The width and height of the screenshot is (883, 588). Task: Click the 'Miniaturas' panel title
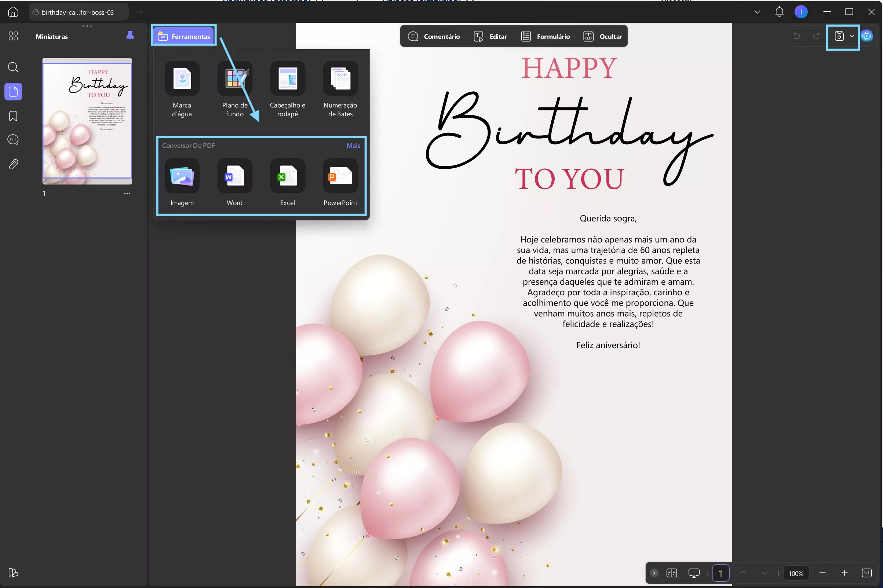52,36
